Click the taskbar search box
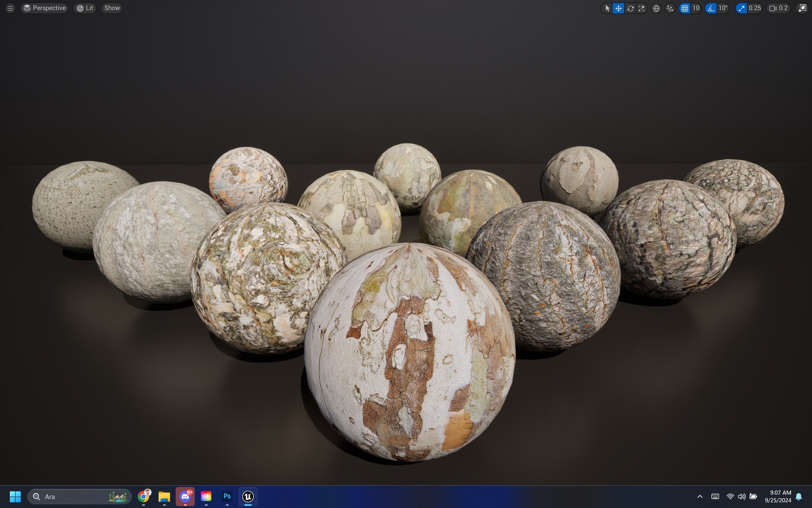Viewport: 812px width, 508px height. coord(80,497)
